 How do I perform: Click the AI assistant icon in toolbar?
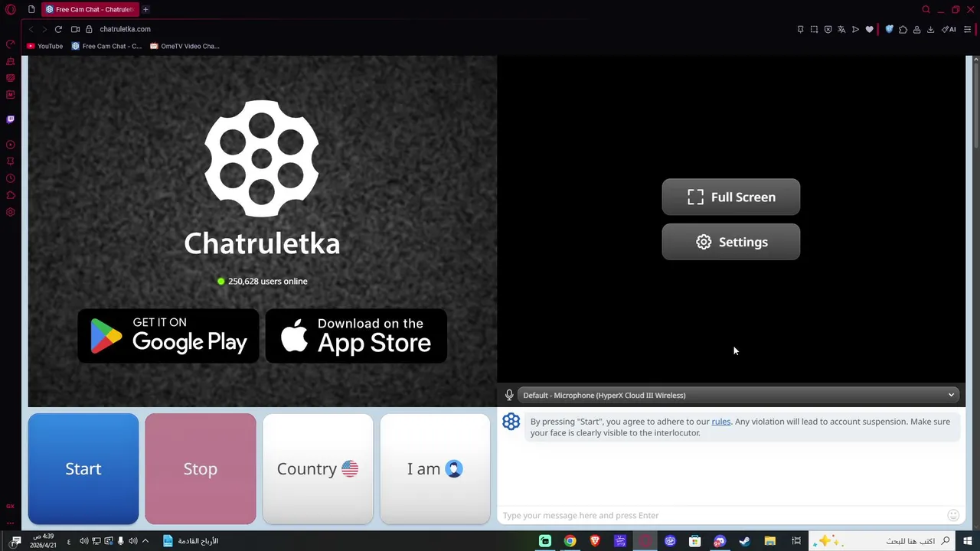[949, 29]
